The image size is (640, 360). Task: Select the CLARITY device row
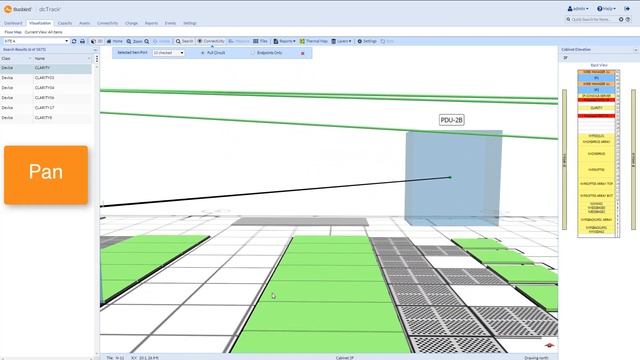point(46,68)
